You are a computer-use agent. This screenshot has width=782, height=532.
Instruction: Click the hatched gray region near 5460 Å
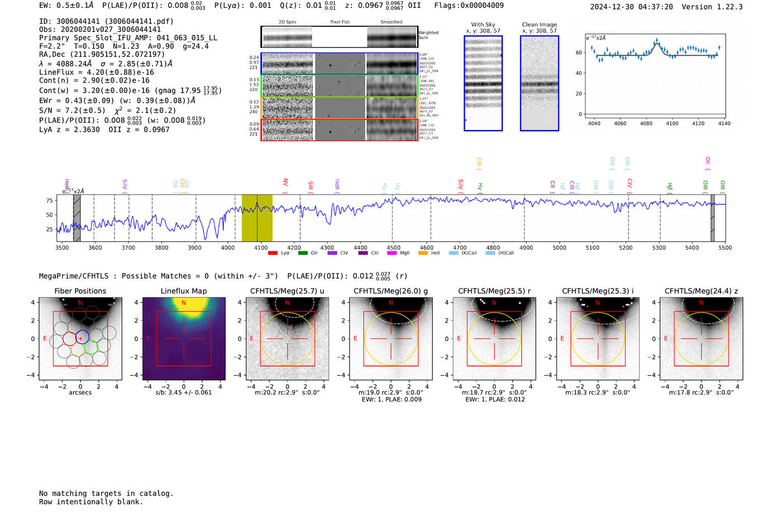tap(713, 218)
